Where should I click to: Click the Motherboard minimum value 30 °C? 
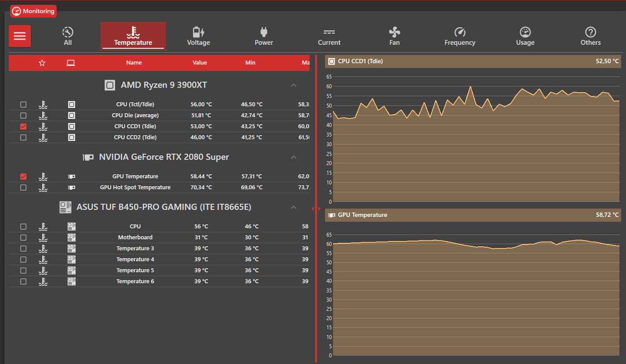tap(252, 238)
